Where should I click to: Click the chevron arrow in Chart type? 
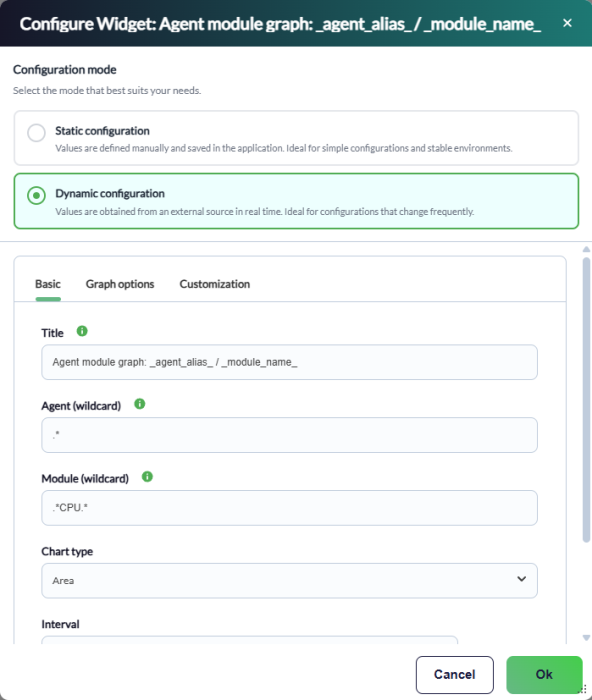pos(521,579)
